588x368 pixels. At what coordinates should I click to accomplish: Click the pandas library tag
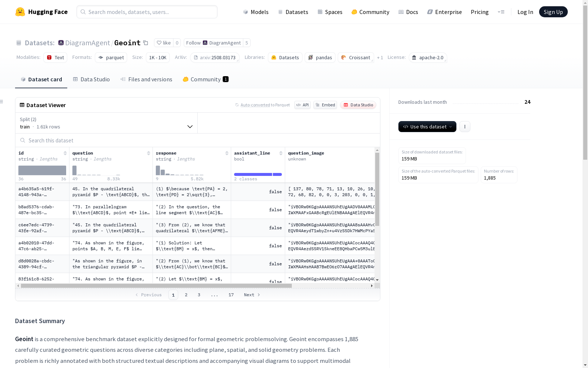click(x=320, y=57)
